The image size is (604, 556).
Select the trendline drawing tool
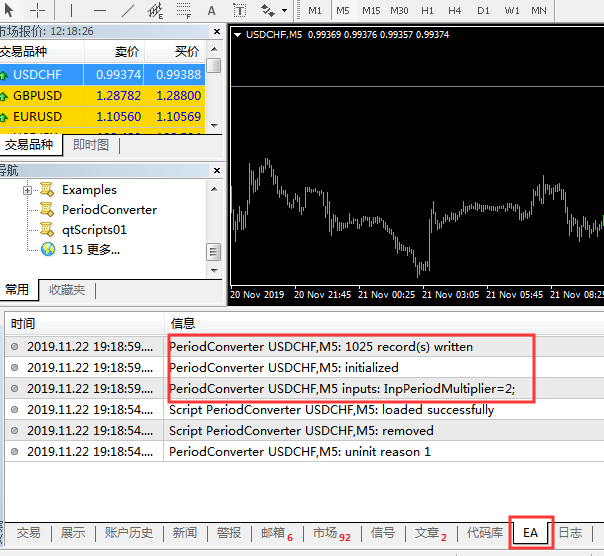pos(128,10)
